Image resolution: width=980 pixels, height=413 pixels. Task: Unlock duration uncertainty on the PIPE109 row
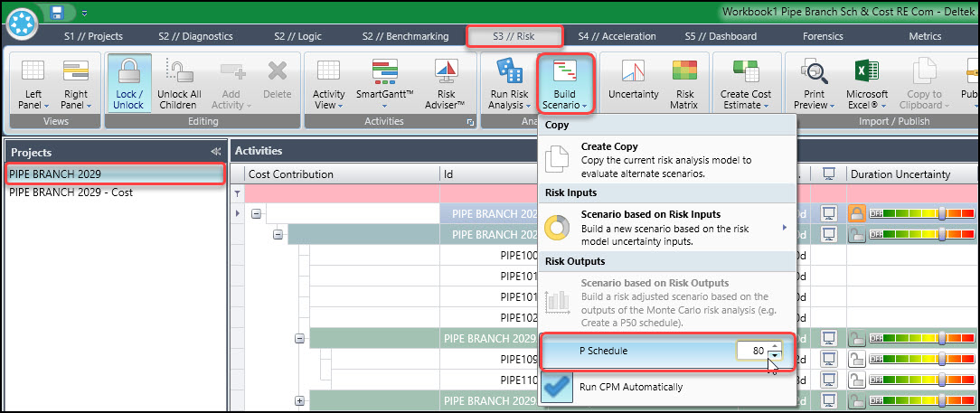855,359
